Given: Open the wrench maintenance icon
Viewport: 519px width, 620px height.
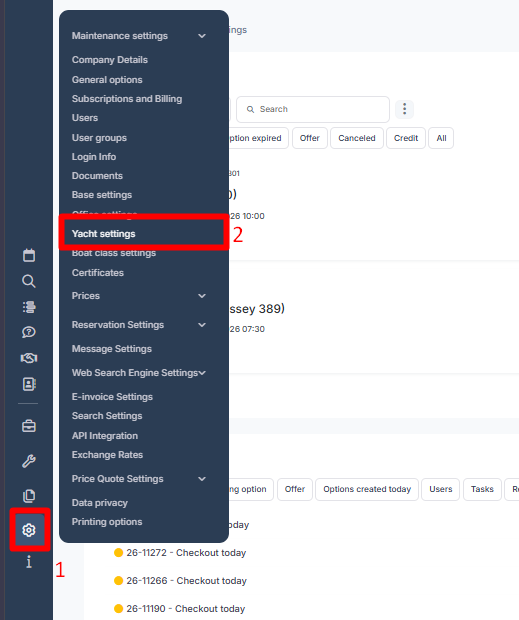Looking at the screenshot, I should (x=29, y=461).
